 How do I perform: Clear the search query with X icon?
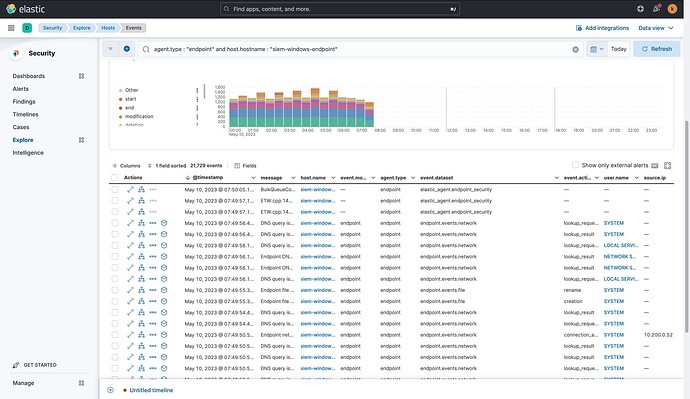[575, 49]
